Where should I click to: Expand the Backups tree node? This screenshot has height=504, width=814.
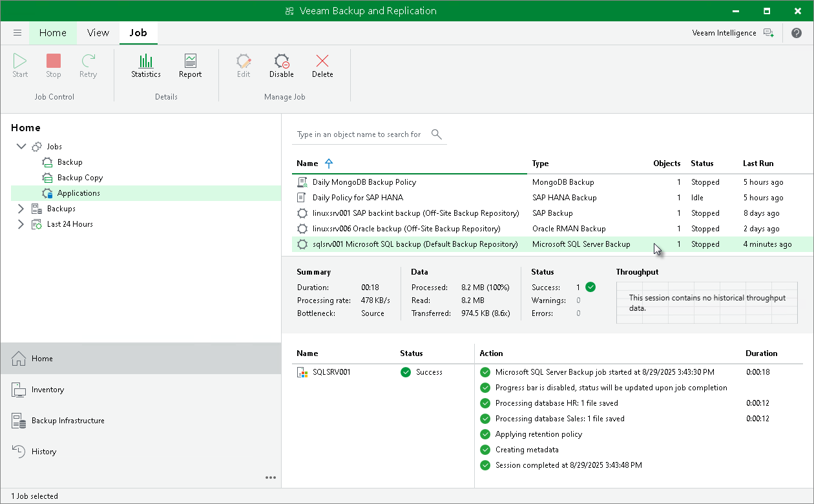pos(21,208)
